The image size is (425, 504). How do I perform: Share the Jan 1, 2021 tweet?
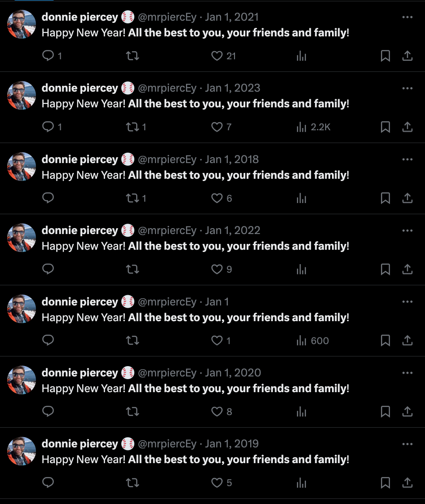coord(407,56)
